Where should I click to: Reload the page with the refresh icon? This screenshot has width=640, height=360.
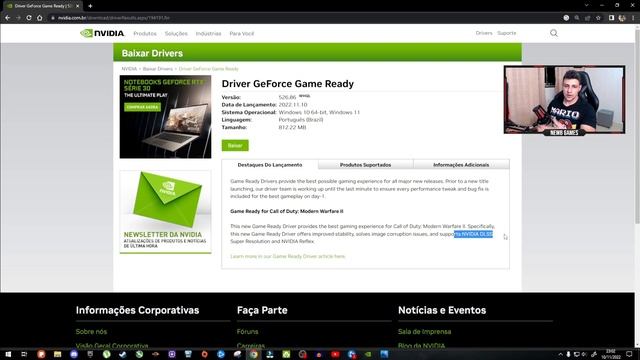[x=29, y=18]
